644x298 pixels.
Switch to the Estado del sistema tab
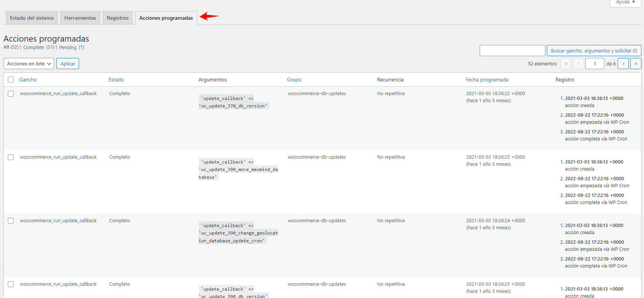click(32, 18)
